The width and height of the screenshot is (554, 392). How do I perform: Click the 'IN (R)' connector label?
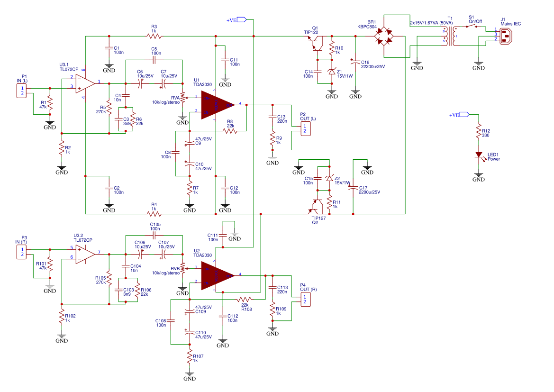click(21, 242)
